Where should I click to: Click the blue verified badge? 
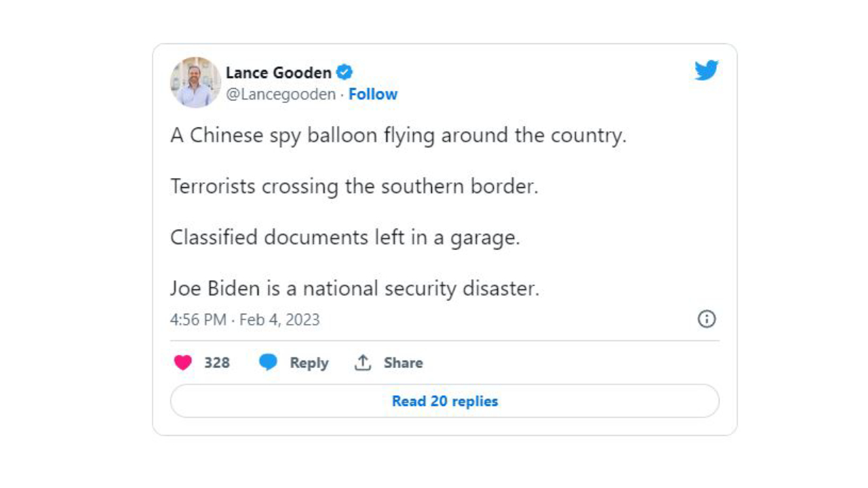pyautogui.click(x=345, y=73)
